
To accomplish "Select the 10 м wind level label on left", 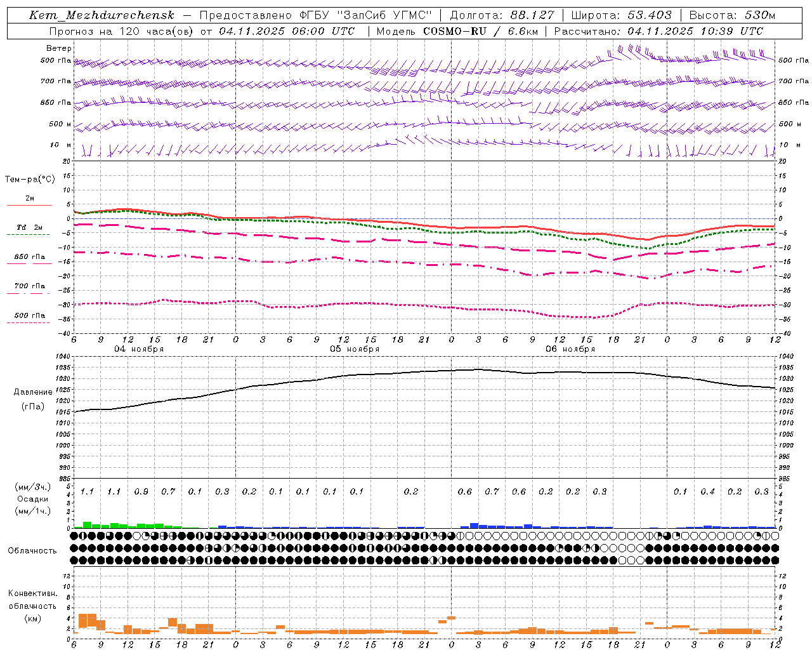I will pos(61,145).
